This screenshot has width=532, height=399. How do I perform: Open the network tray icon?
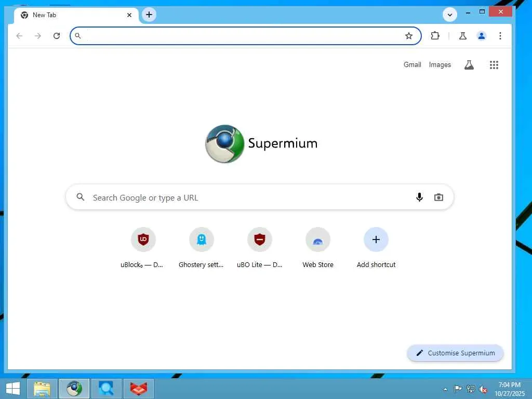click(x=470, y=389)
